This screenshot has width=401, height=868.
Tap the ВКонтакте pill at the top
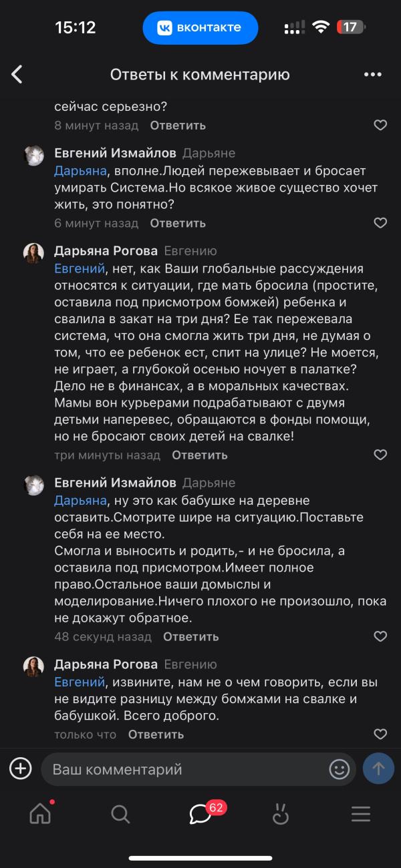pos(200,27)
